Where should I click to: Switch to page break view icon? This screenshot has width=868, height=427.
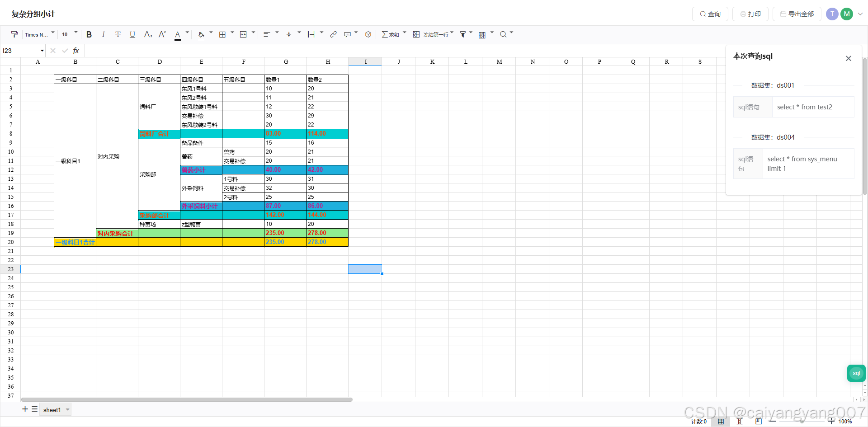(x=740, y=421)
